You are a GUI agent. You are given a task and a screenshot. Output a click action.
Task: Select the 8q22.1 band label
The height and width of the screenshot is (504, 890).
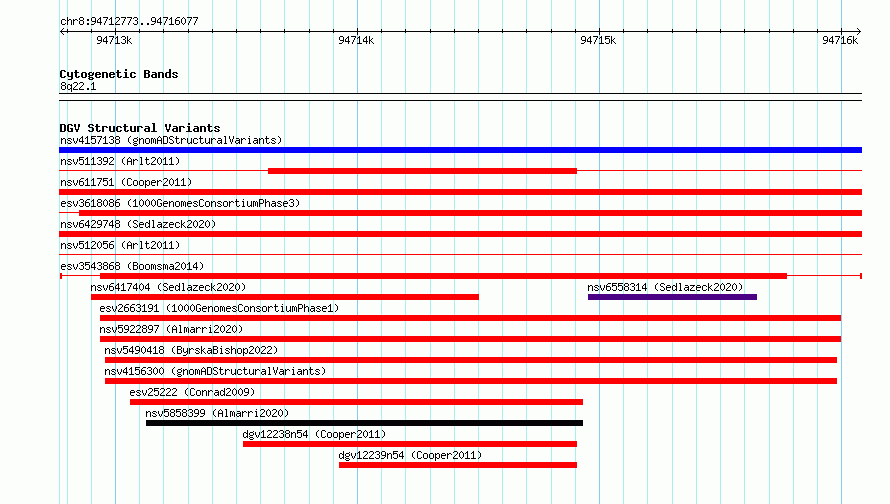78,86
